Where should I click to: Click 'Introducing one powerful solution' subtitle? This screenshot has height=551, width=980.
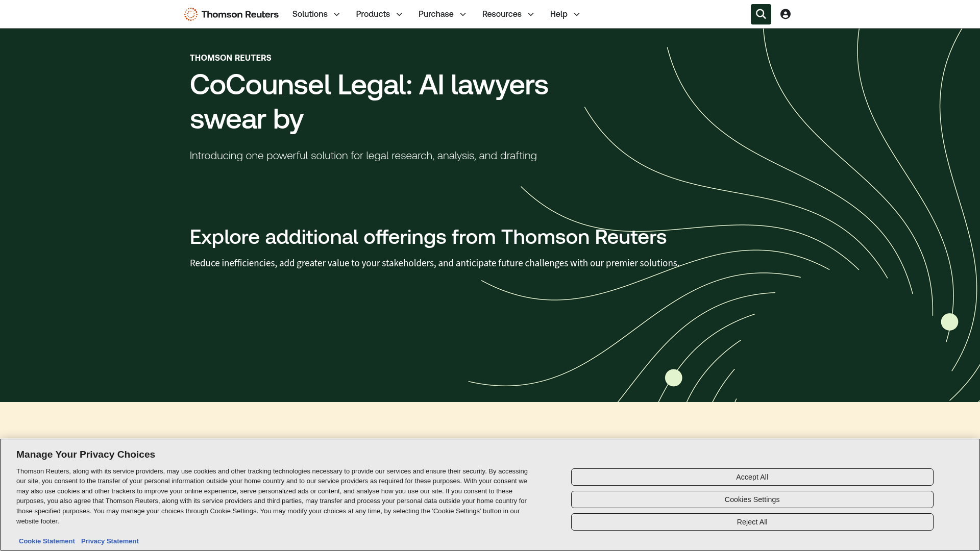(x=363, y=156)
